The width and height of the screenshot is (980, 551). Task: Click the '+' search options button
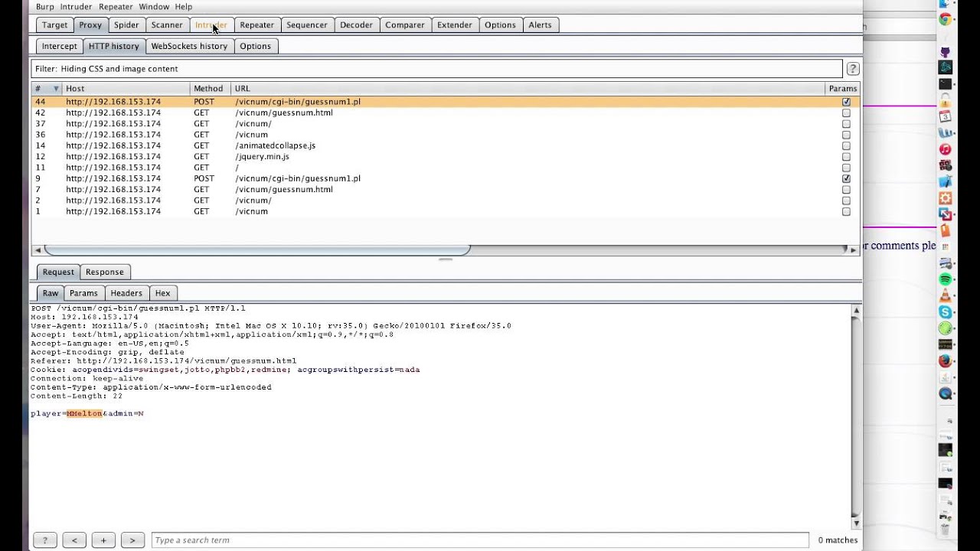click(x=103, y=540)
